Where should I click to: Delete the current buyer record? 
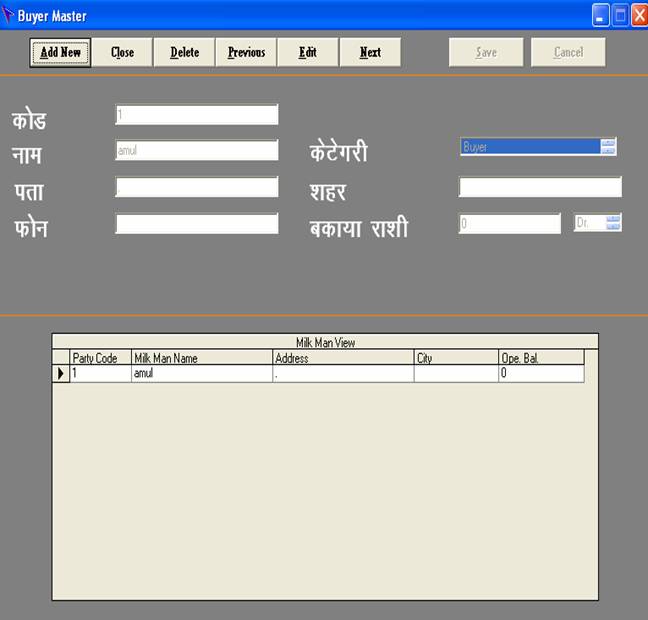184,53
